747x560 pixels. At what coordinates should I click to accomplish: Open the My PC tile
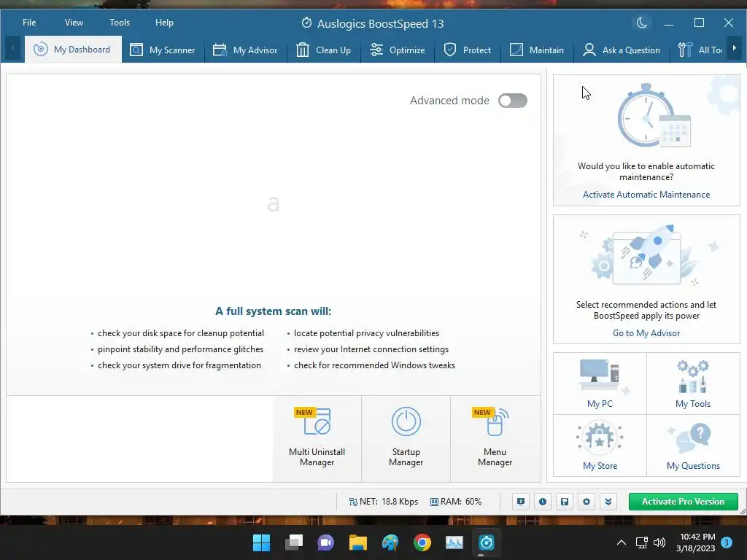click(600, 384)
